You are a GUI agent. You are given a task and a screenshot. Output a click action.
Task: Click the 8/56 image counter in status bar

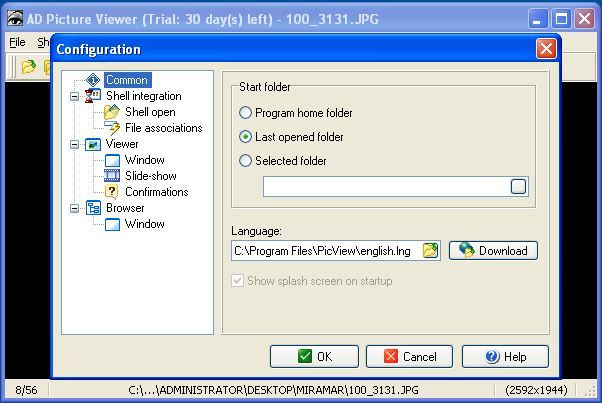coord(26,390)
